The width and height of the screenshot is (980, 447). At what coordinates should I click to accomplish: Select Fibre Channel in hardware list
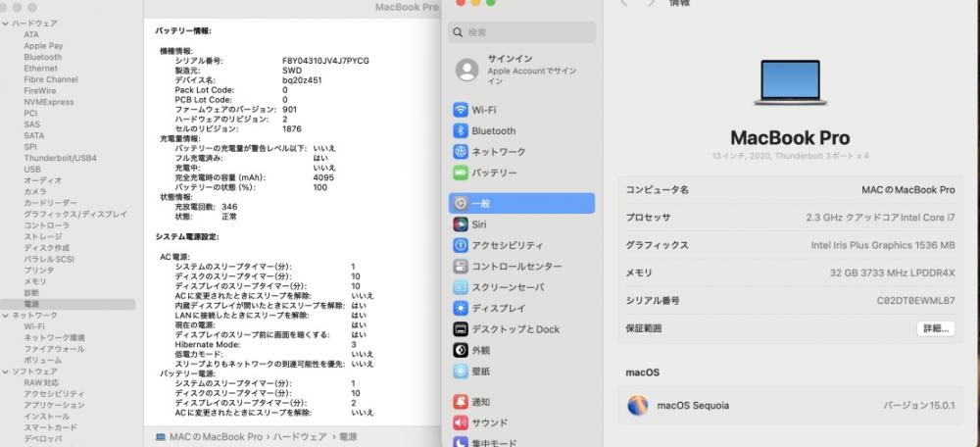51,79
